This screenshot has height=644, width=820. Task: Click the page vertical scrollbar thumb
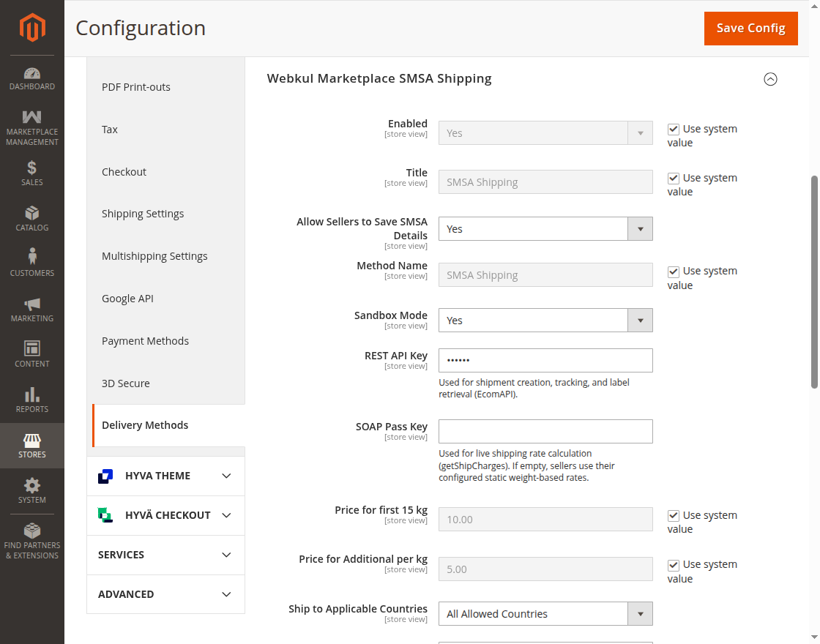(x=814, y=282)
